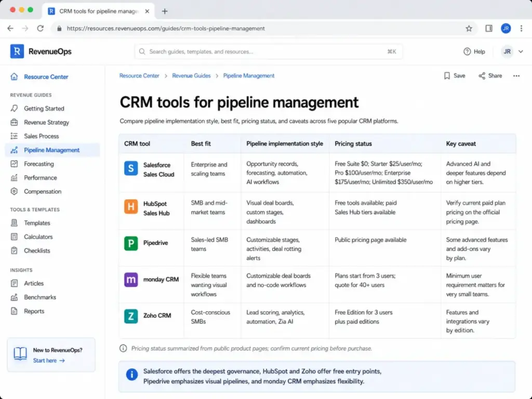Viewport: 532px width, 399px height.
Task: Click the open book icon in New to RevenueOps card
Action: click(20, 353)
